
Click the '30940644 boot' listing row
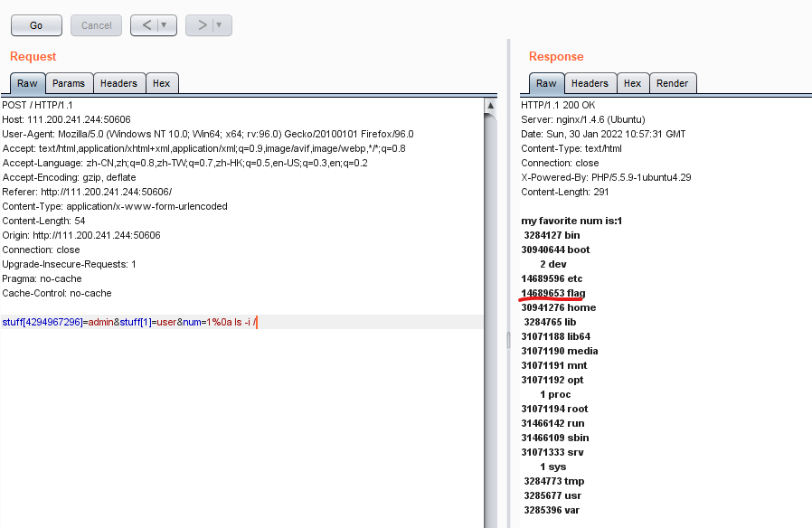pyautogui.click(x=556, y=250)
